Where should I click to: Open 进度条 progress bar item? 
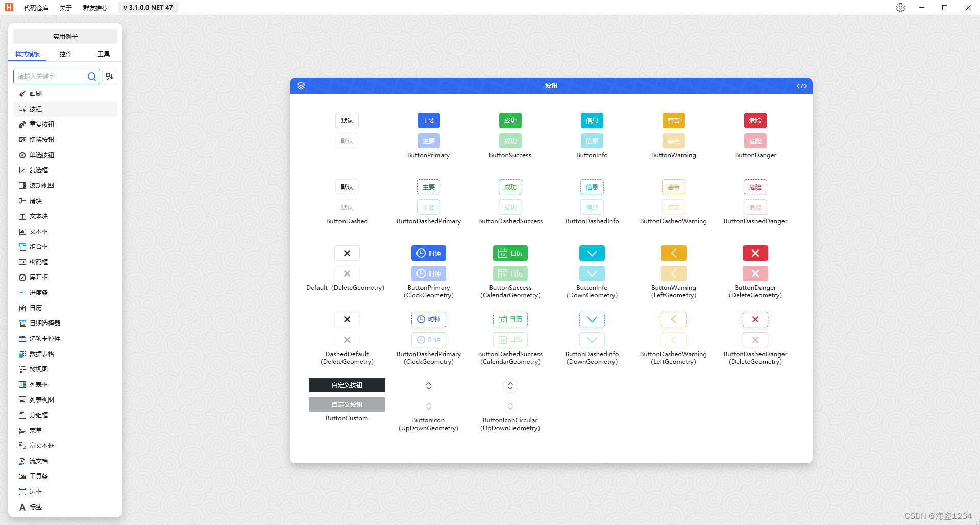pos(65,293)
